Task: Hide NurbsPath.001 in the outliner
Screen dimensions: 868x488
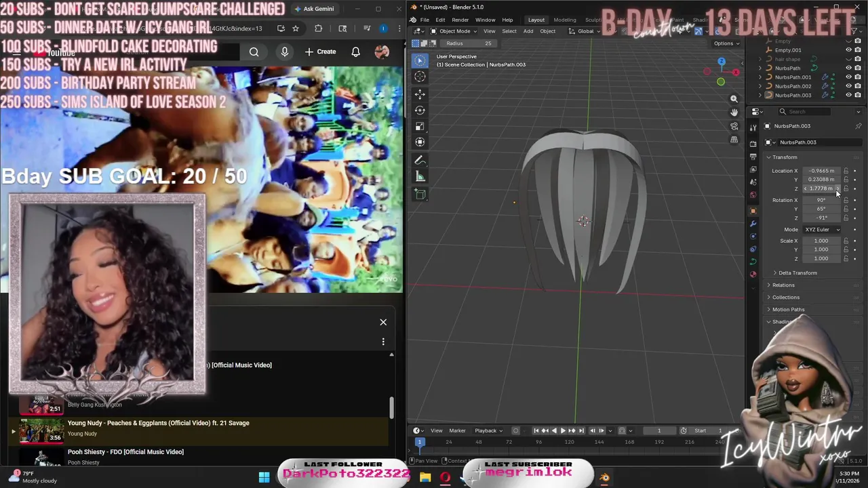Action: click(848, 77)
